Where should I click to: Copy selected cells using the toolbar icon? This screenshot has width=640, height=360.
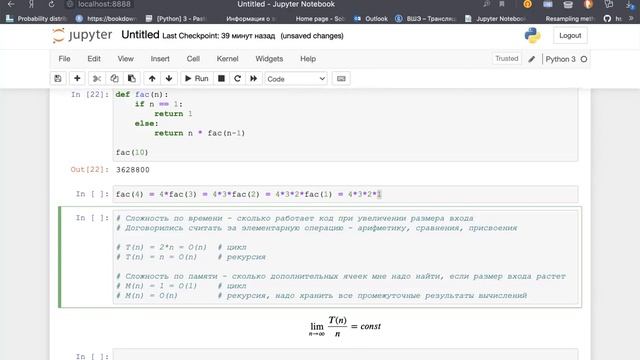tap(114, 78)
